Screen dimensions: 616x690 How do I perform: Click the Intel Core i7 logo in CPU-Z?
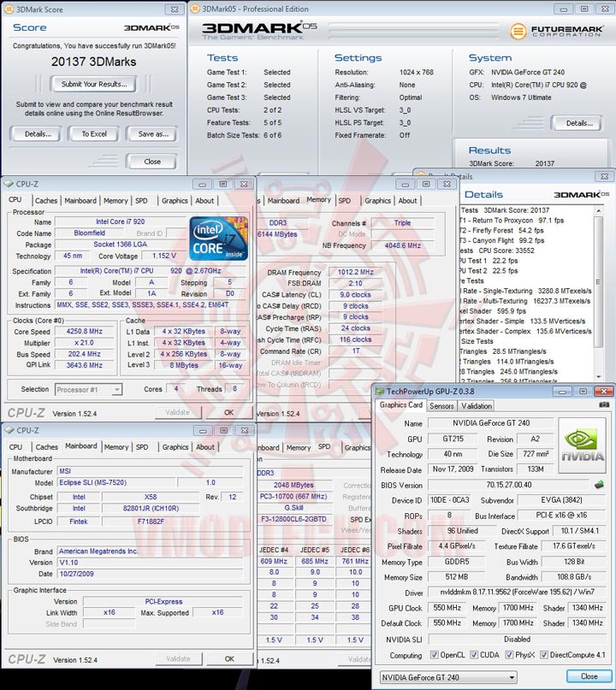tap(218, 238)
